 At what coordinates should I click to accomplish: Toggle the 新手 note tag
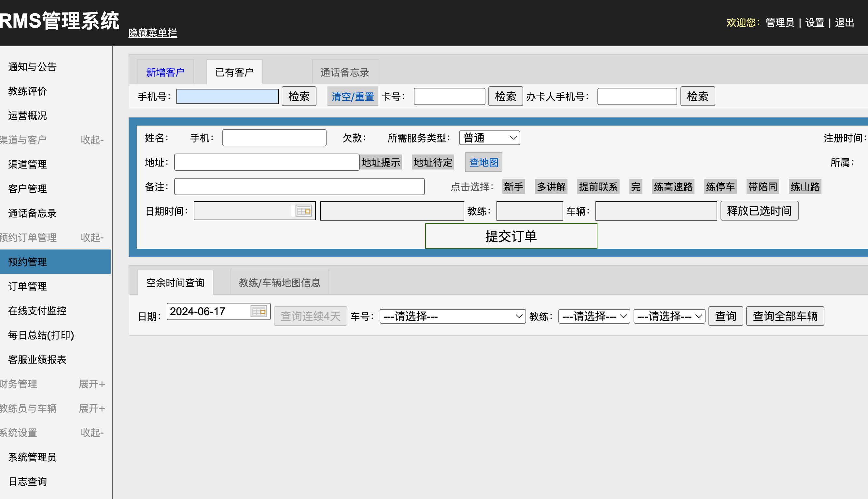click(513, 187)
